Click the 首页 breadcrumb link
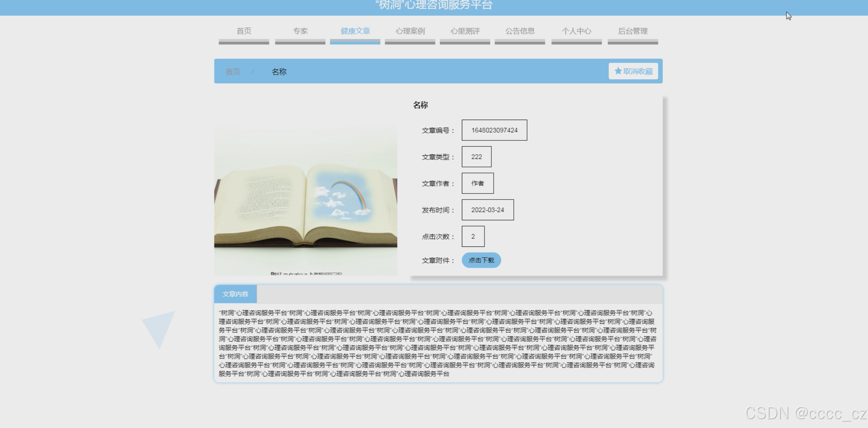 coord(232,72)
